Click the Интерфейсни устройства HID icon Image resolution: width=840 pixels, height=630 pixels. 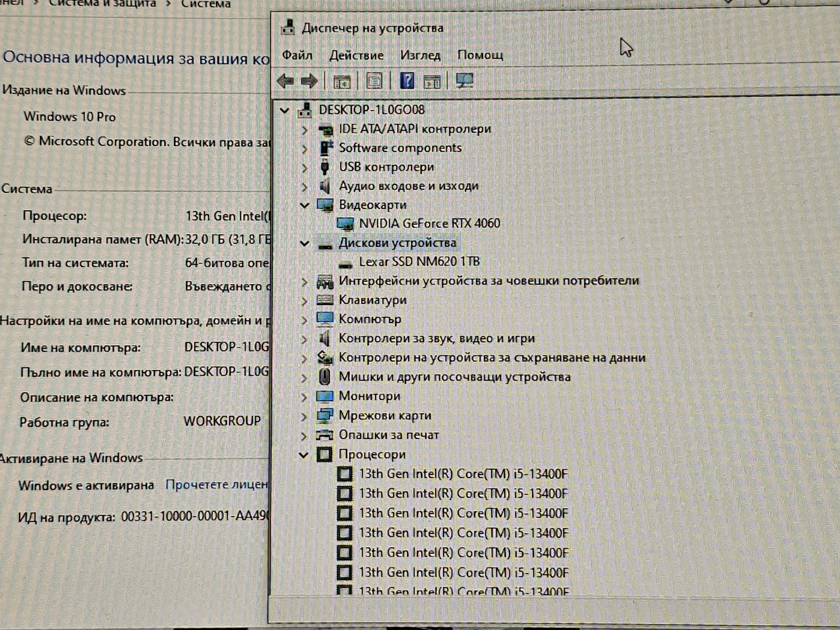click(x=325, y=281)
